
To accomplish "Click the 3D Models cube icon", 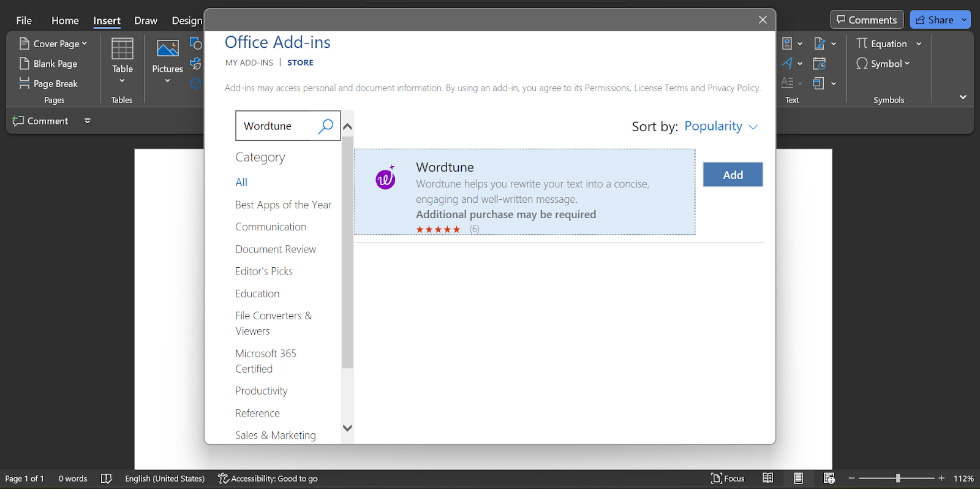I will (x=196, y=83).
